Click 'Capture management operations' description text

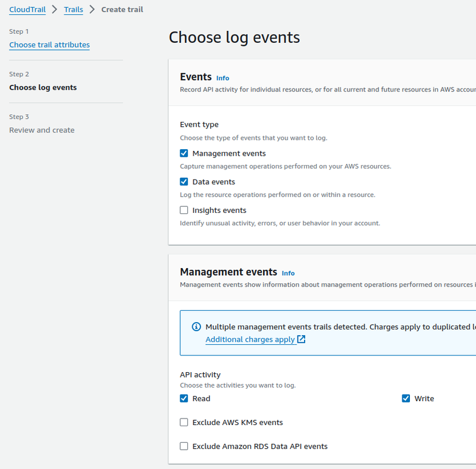point(286,166)
